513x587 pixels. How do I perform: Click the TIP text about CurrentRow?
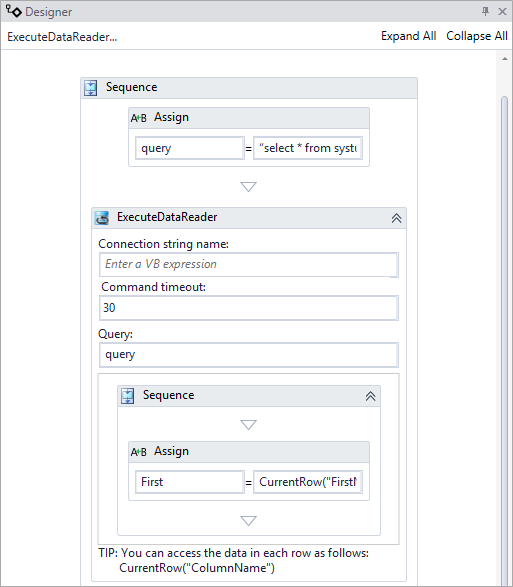[233, 560]
